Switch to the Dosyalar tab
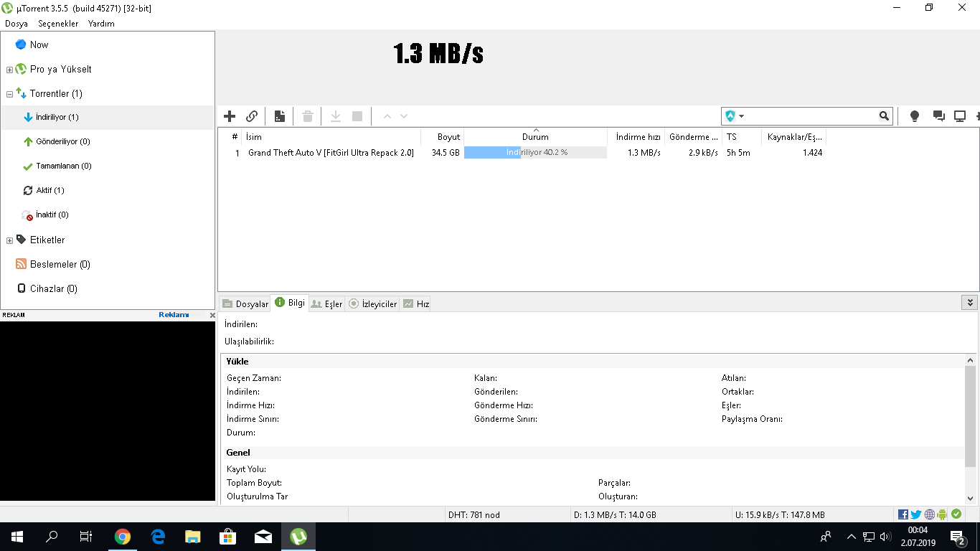The image size is (980, 551). [245, 303]
